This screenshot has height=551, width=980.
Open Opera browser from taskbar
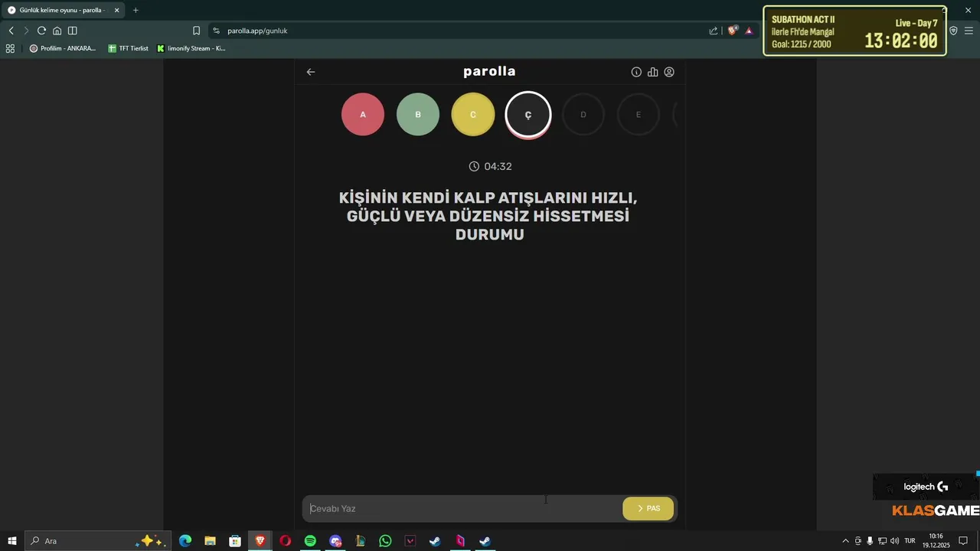285,541
